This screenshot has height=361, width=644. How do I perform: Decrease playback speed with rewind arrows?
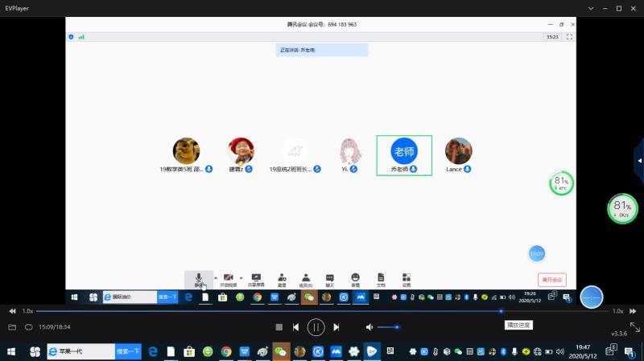click(x=12, y=311)
